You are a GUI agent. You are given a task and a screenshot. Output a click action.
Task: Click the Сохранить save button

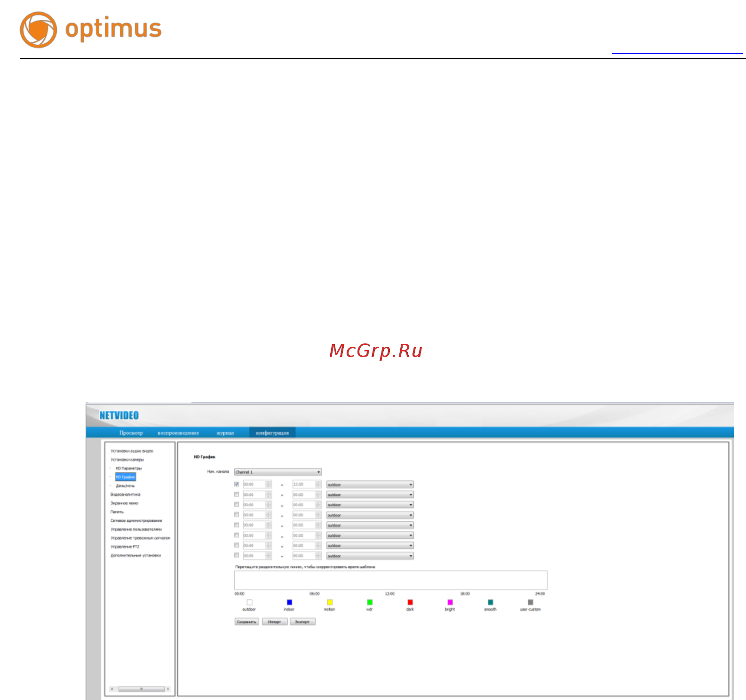coord(246,622)
